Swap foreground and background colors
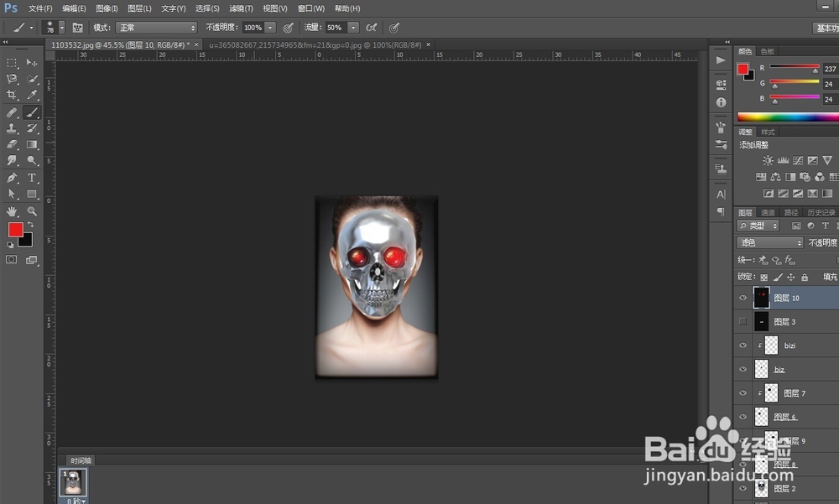 point(30,224)
